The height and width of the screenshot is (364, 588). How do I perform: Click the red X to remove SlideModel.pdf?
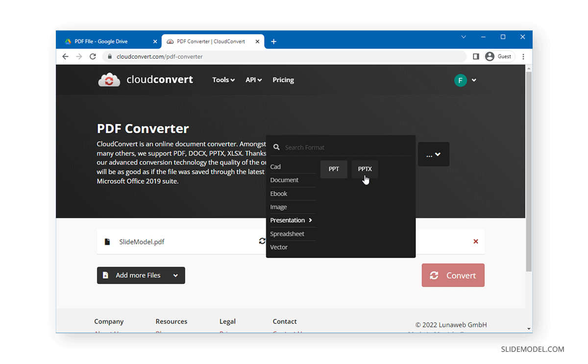click(x=475, y=241)
